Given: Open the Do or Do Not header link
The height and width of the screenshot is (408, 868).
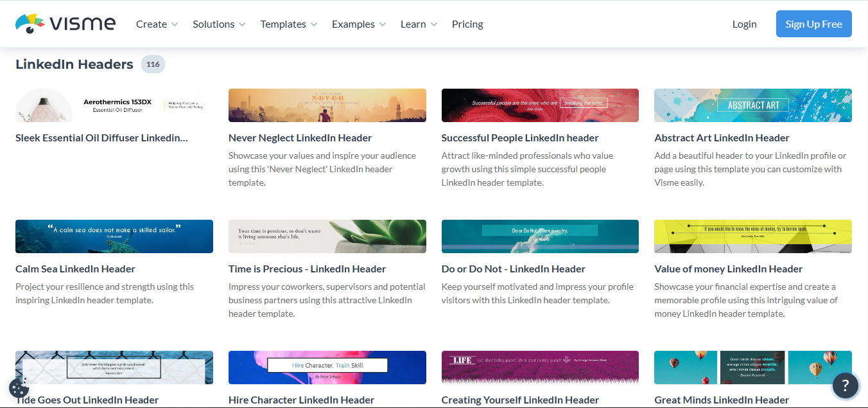Looking at the screenshot, I should [513, 269].
